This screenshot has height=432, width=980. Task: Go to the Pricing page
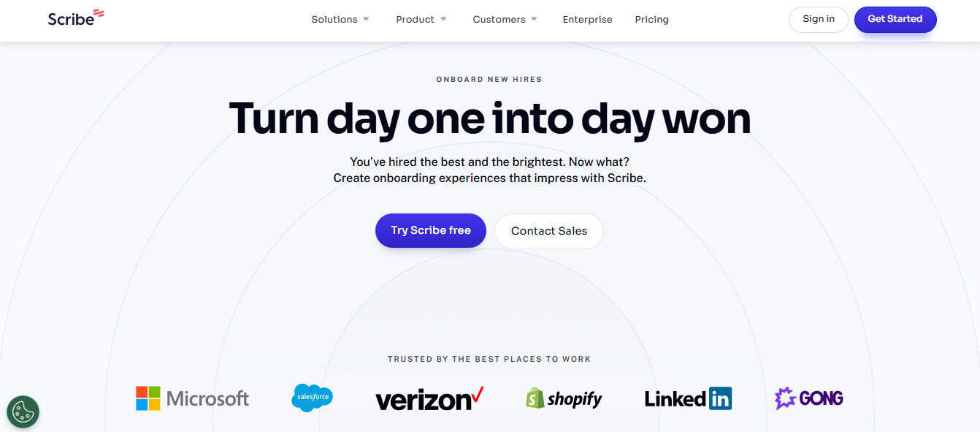(x=651, y=20)
